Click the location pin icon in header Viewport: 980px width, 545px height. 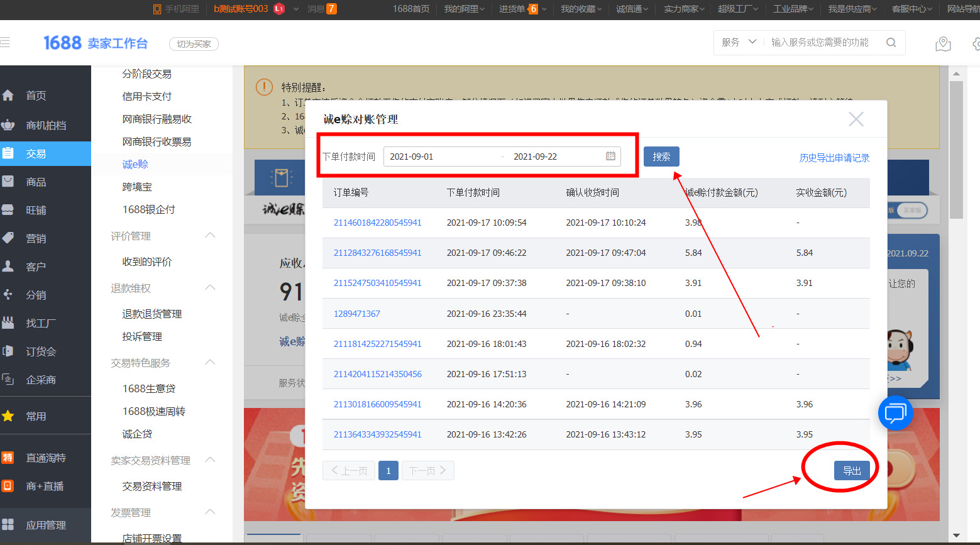(942, 44)
